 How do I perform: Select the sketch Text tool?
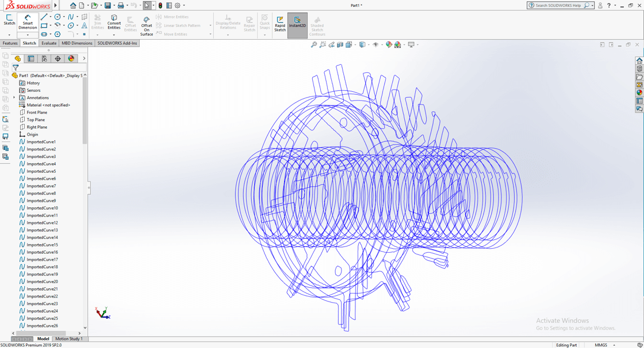point(84,25)
